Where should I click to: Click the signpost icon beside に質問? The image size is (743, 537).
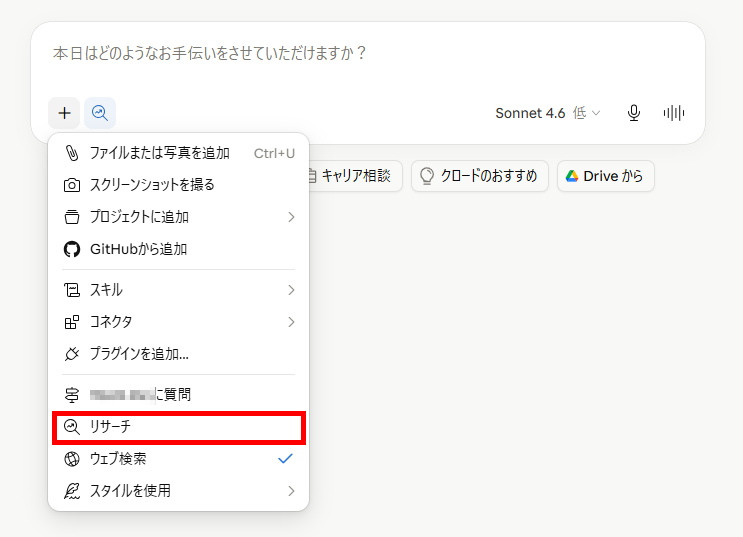(x=72, y=394)
